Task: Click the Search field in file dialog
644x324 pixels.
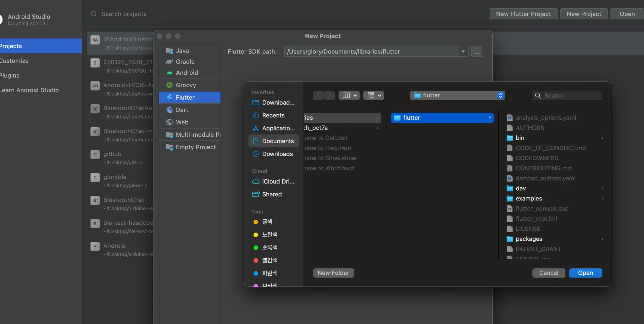Action: point(567,96)
